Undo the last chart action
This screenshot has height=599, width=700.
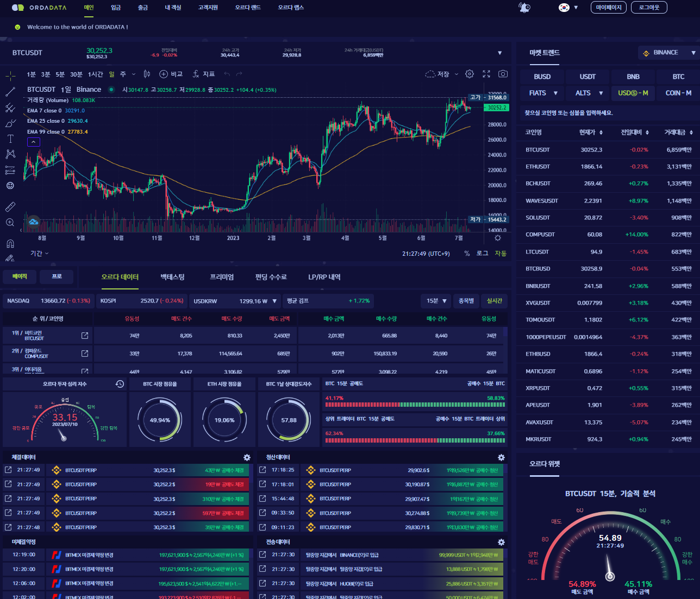click(227, 74)
